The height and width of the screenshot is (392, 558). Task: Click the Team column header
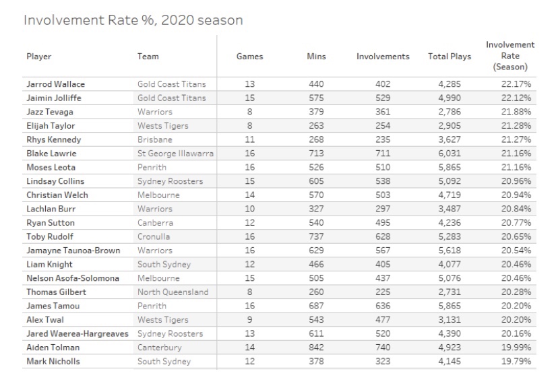tap(148, 57)
